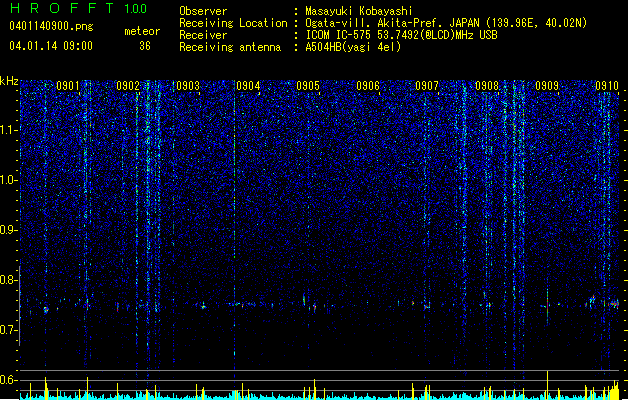The height and width of the screenshot is (400, 629).
Task: Click the 0909 time marker
Action: tap(547, 86)
